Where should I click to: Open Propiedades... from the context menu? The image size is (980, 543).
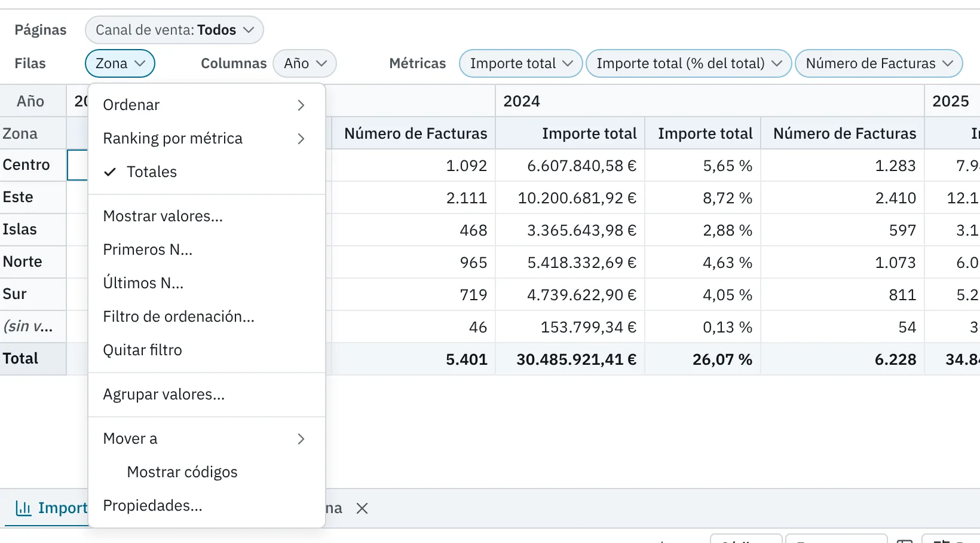pos(206,506)
